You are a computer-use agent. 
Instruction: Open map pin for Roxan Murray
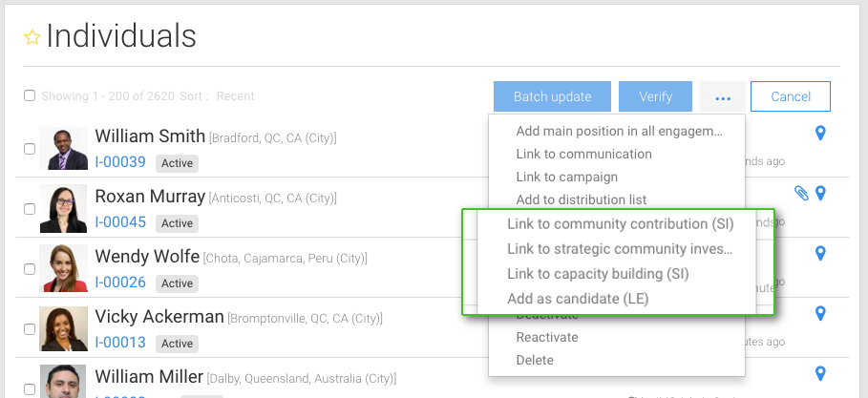pos(820,193)
